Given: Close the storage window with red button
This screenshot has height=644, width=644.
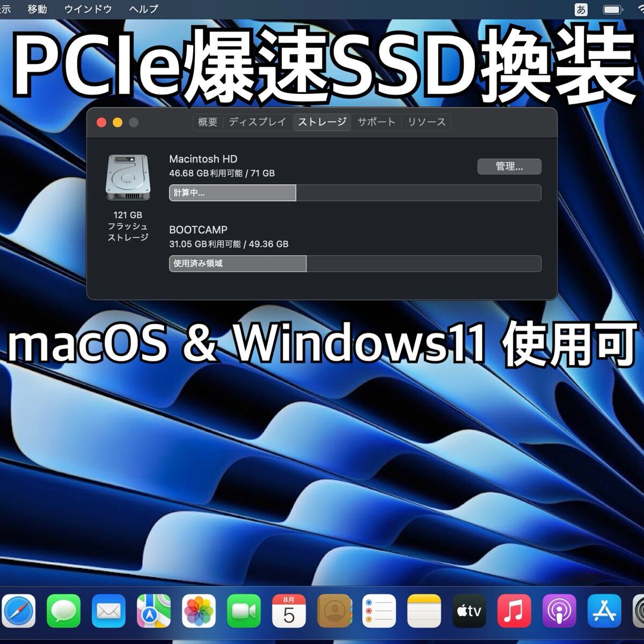Looking at the screenshot, I should click(x=101, y=122).
